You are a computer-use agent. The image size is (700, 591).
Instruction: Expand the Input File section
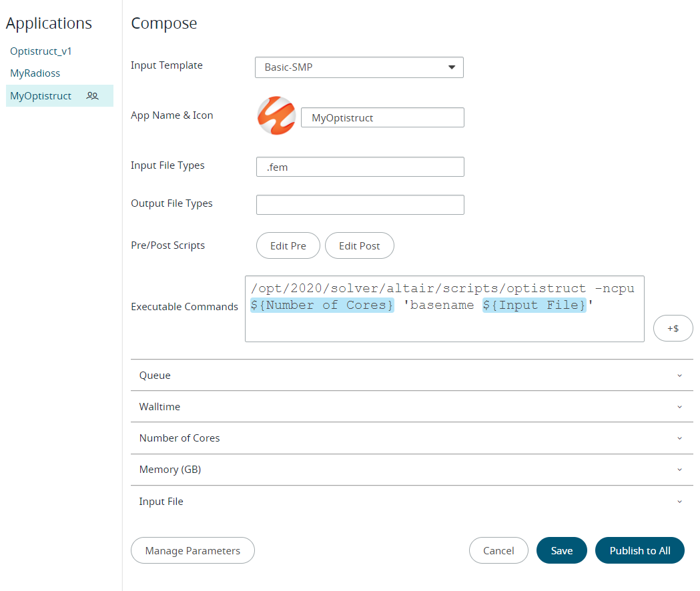[412, 501]
